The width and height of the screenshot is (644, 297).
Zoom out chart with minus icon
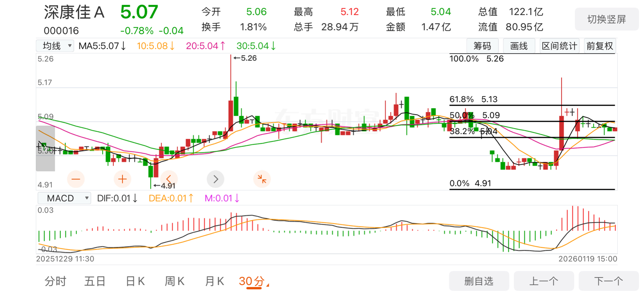click(76, 179)
